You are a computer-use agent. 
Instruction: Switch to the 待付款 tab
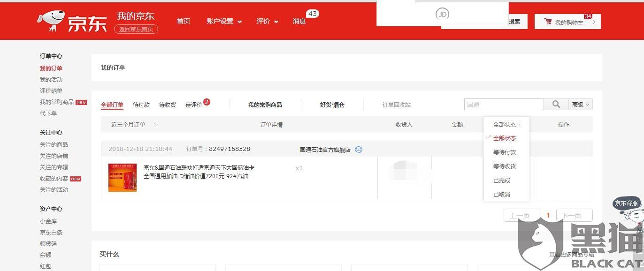point(141,105)
